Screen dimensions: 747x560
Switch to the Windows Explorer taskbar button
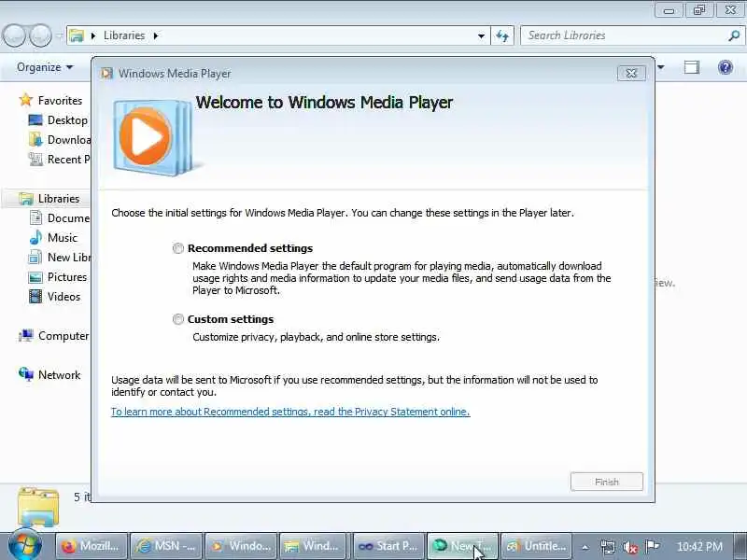pos(315,546)
